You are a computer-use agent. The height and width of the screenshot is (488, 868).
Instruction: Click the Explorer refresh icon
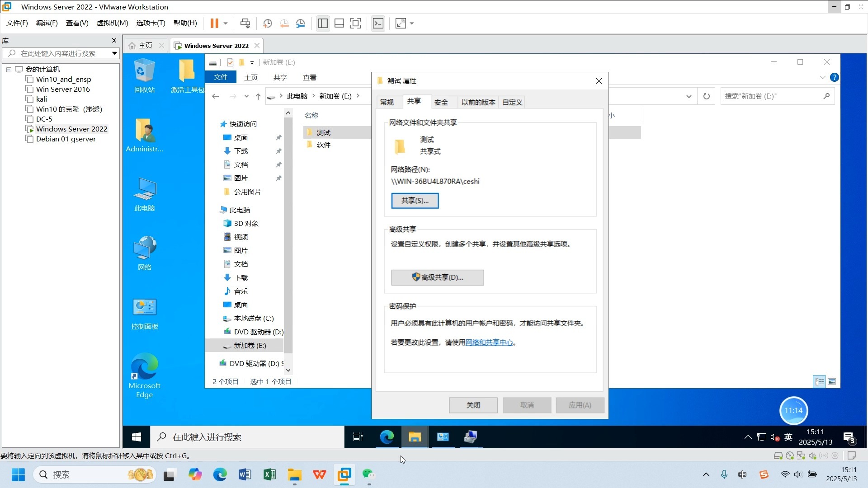click(x=707, y=96)
